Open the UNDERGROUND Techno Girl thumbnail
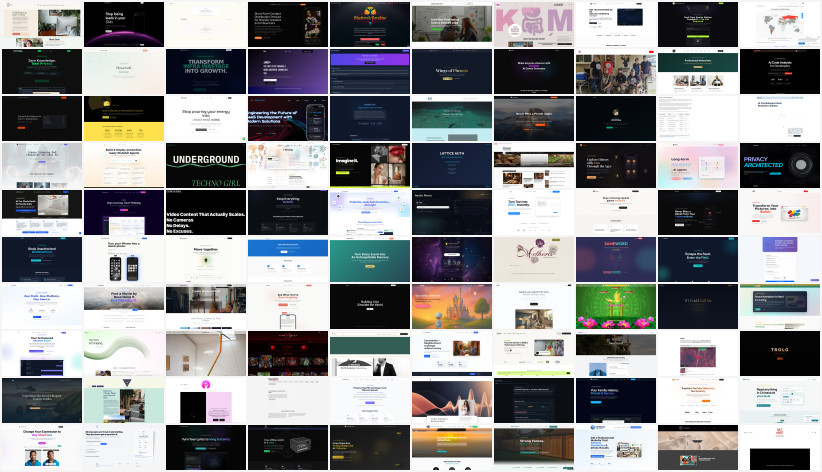The image size is (822, 472). [x=206, y=165]
